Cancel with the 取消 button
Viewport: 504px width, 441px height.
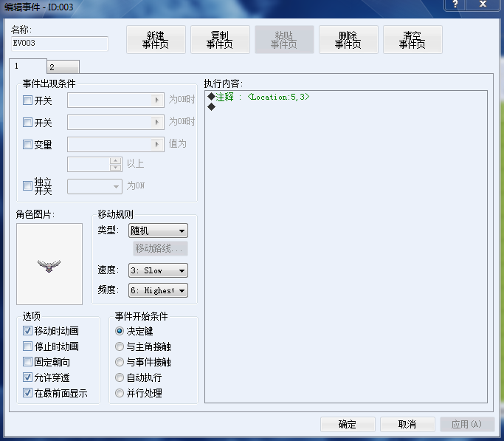click(x=407, y=424)
